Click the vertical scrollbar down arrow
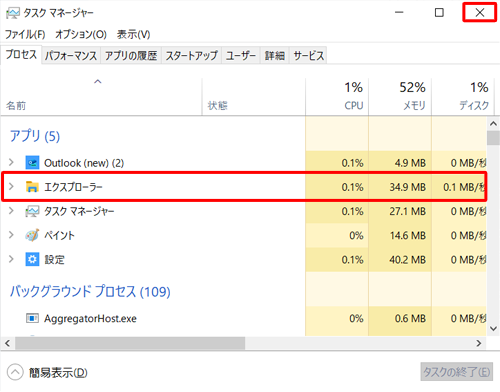The width and height of the screenshot is (500, 392). (x=493, y=329)
